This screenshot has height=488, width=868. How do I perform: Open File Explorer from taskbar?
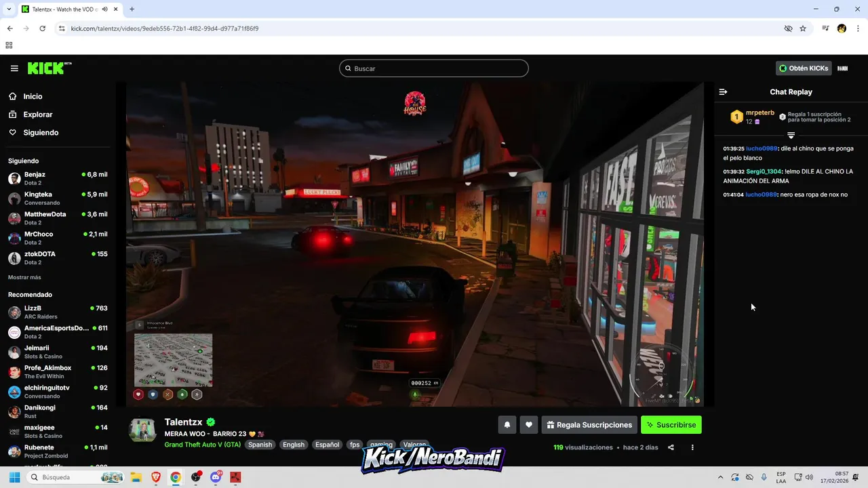click(x=135, y=477)
